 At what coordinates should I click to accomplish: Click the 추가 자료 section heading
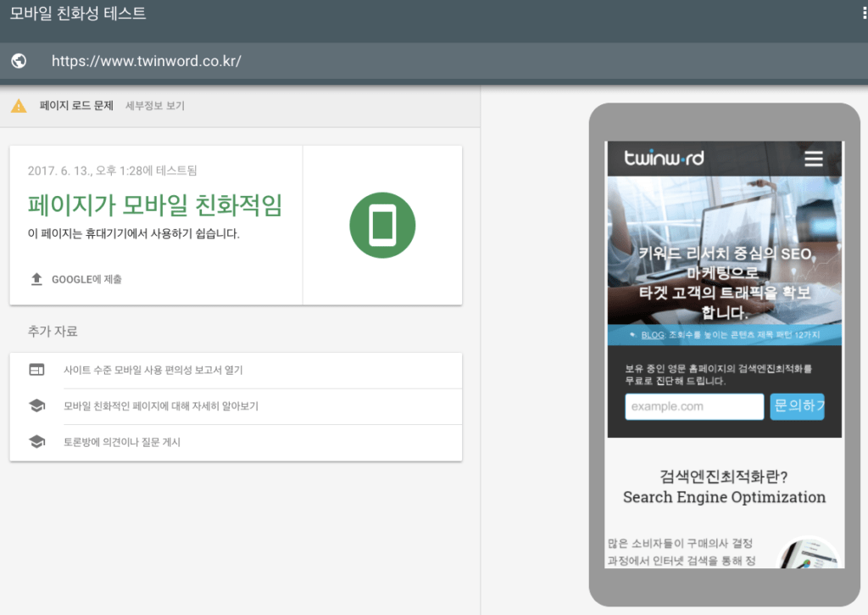(x=53, y=332)
